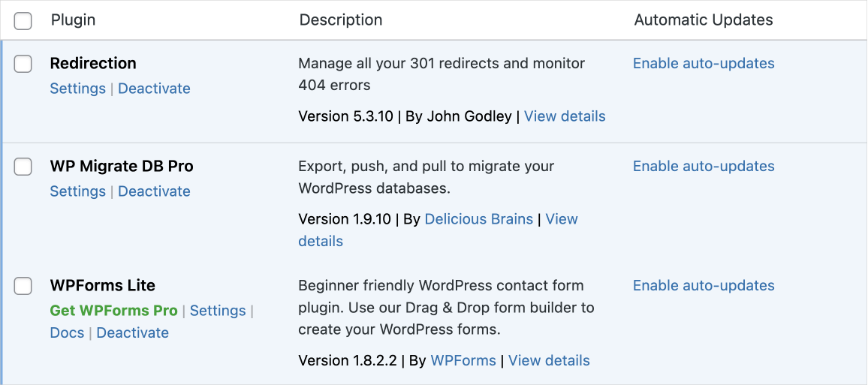
Task: Open WPForms Lite Docs
Action: pos(67,333)
